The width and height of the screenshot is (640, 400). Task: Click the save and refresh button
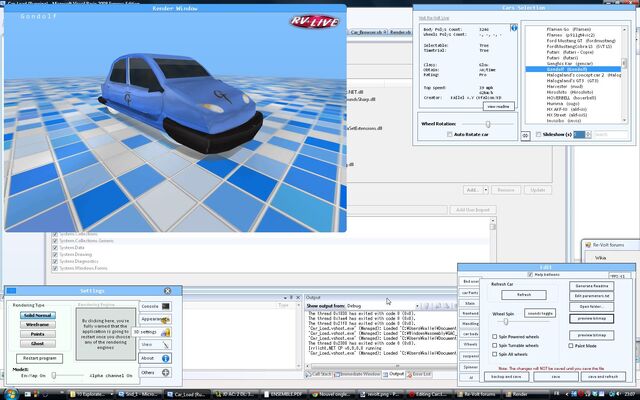(x=603, y=377)
